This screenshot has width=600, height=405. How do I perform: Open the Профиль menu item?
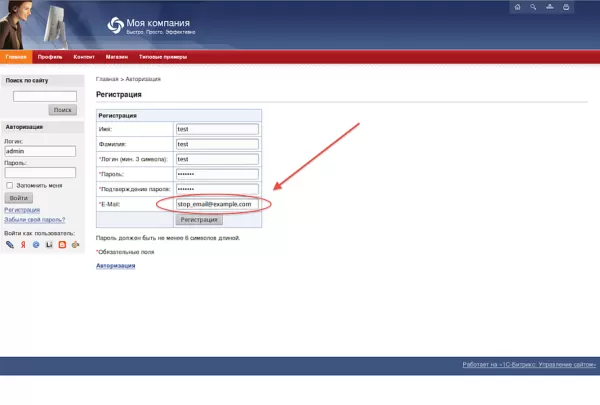[x=50, y=57]
